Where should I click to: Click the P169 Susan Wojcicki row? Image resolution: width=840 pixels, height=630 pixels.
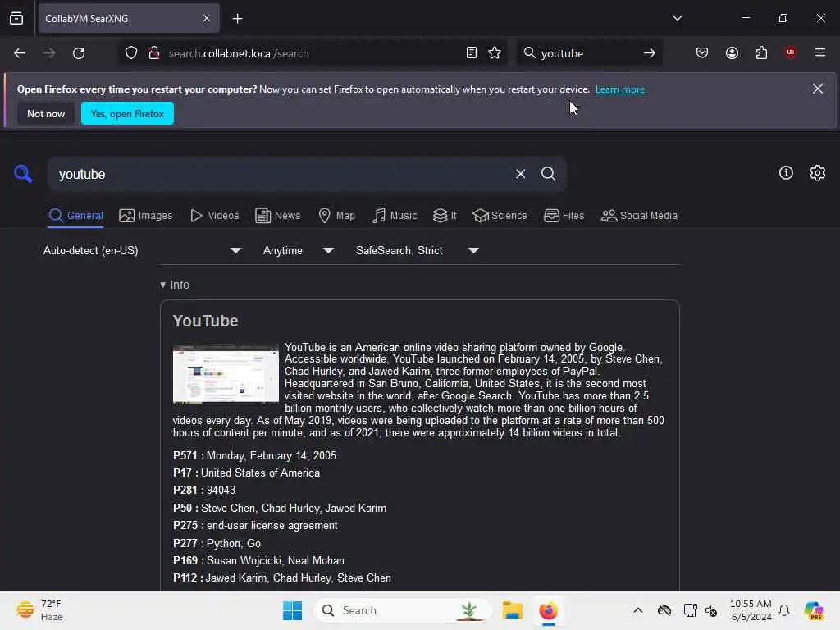258,560
